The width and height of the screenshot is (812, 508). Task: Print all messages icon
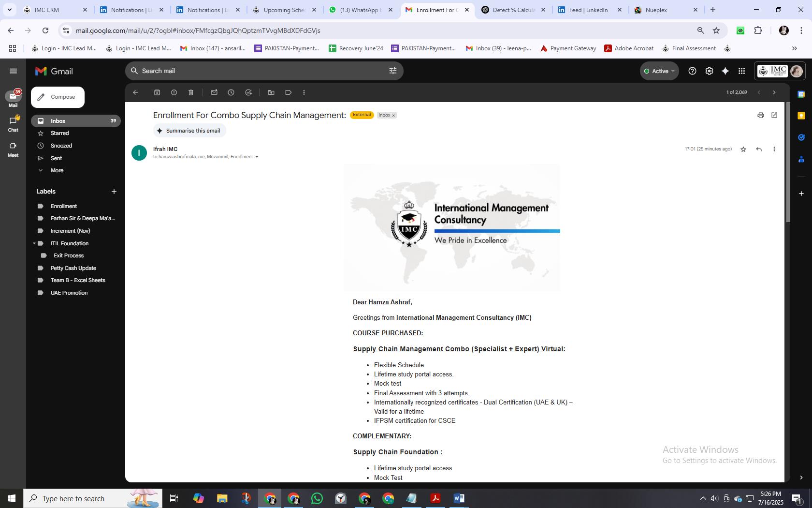point(761,115)
